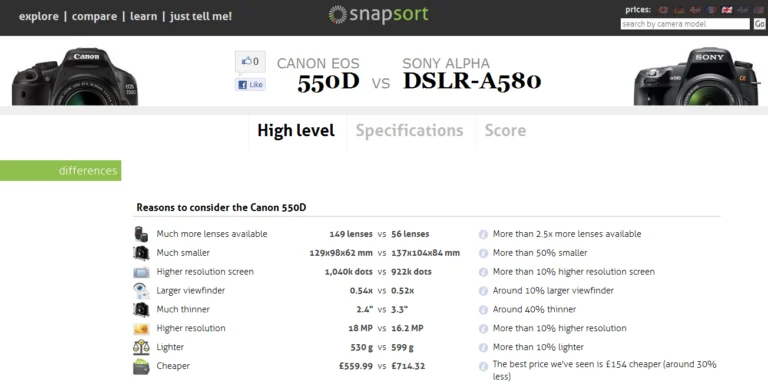Click the 149 lenses value

[x=351, y=234]
